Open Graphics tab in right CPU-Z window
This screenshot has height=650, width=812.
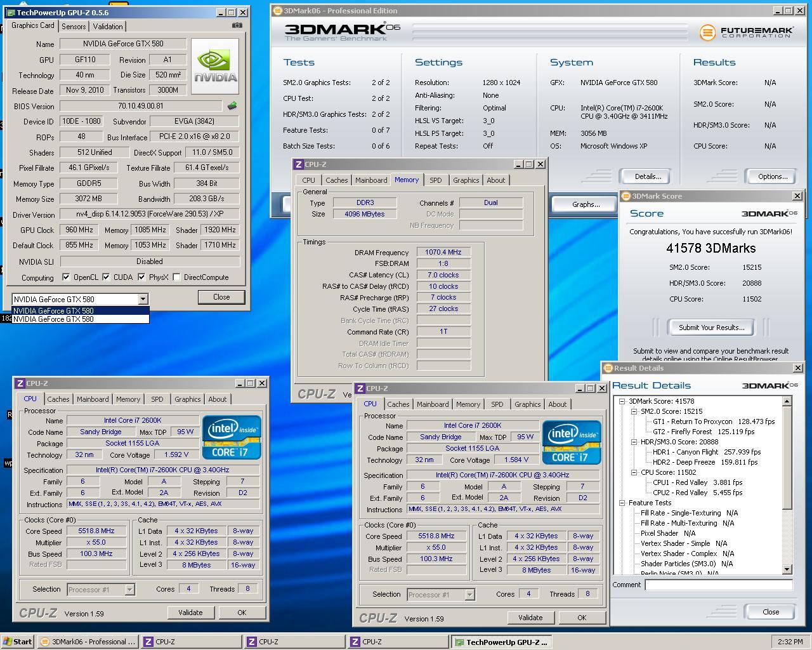tap(527, 404)
